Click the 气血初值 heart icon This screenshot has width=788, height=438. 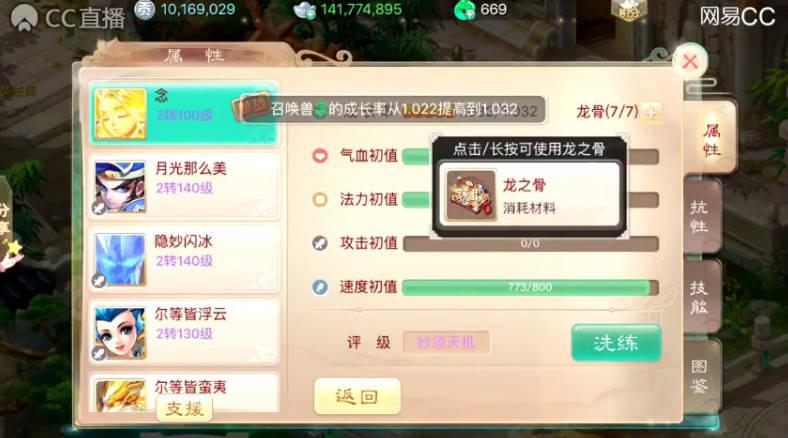coord(320,156)
